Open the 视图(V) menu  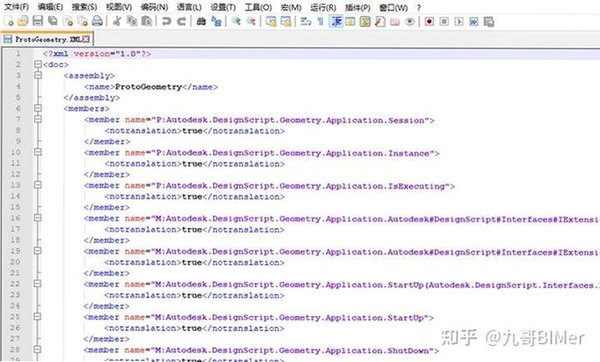tap(119, 7)
